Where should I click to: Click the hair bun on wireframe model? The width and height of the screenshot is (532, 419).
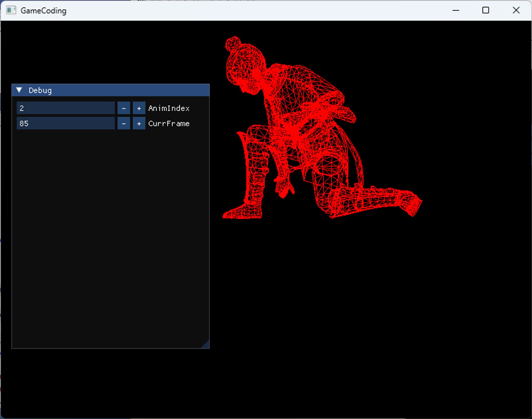pos(233,43)
